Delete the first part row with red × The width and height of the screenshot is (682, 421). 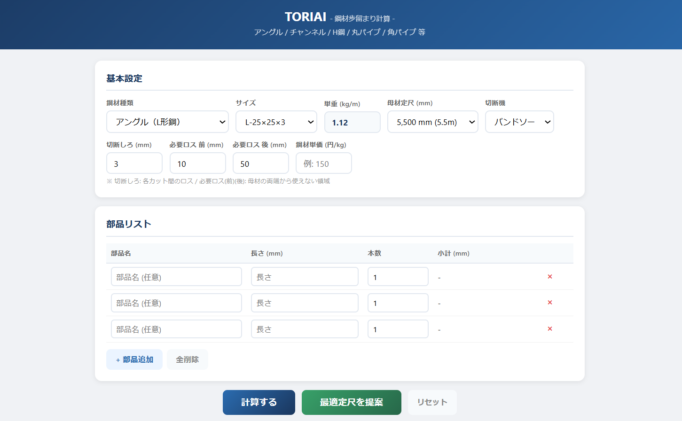(549, 277)
